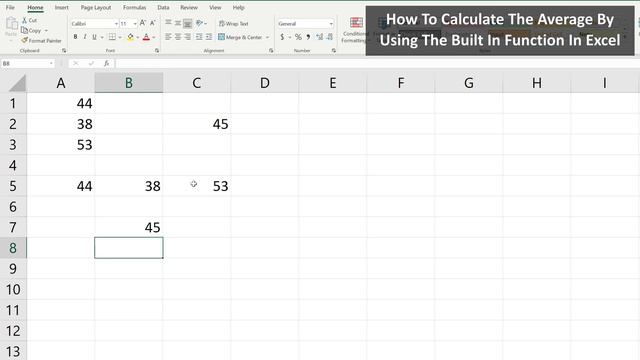Image resolution: width=640 pixels, height=360 pixels.
Task: Click the formula bar Enter checkmark icon
Action: click(x=91, y=63)
